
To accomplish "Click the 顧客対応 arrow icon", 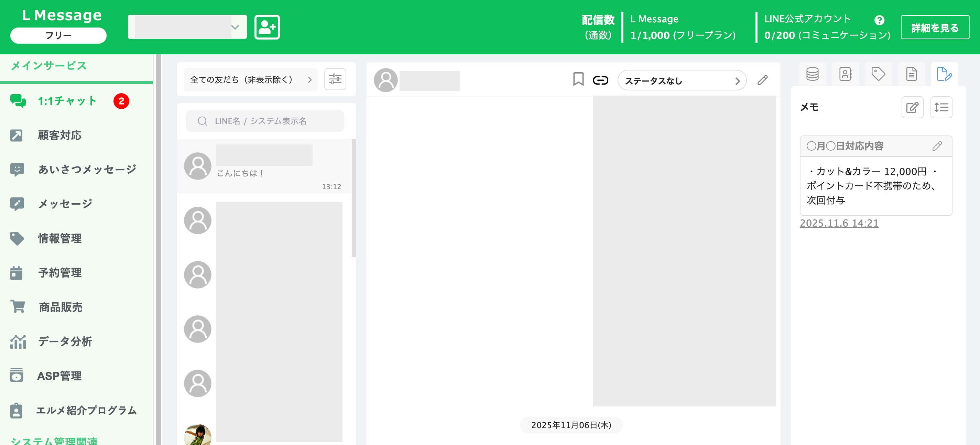I will coord(17,135).
